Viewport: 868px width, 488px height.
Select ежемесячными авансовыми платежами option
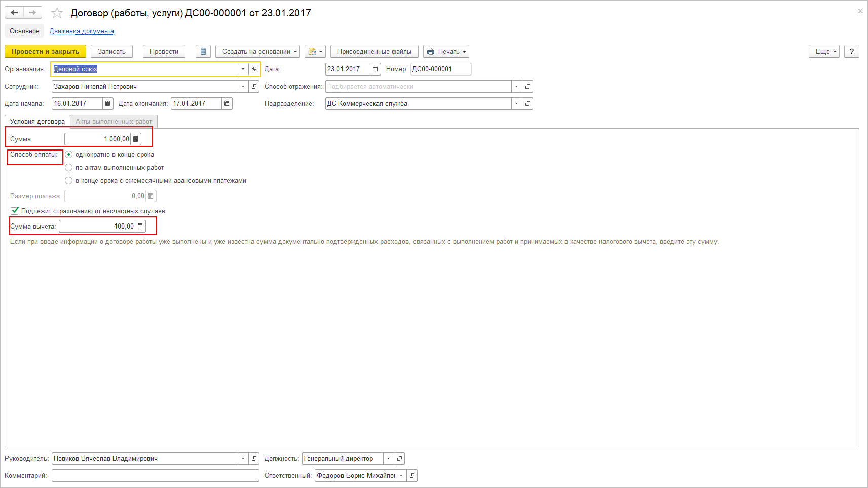coord(69,181)
